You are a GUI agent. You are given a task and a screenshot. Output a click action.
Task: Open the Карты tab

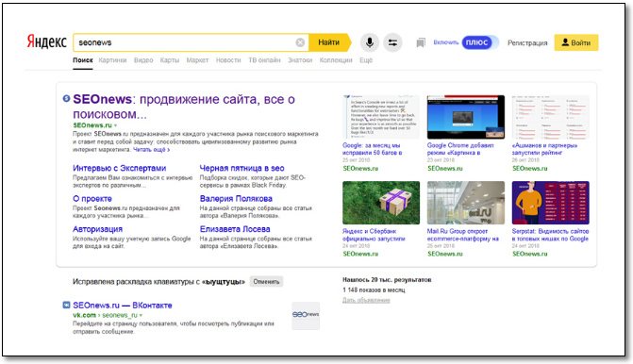coord(170,60)
